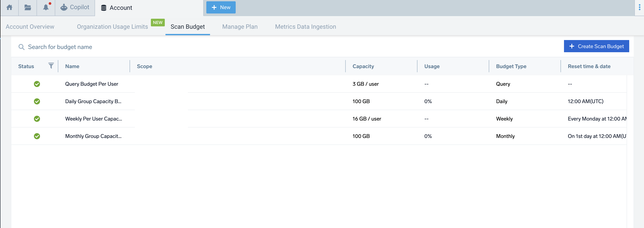Go to the Manage Plan tab
Screen dimensions: 644x228
click(x=240, y=27)
